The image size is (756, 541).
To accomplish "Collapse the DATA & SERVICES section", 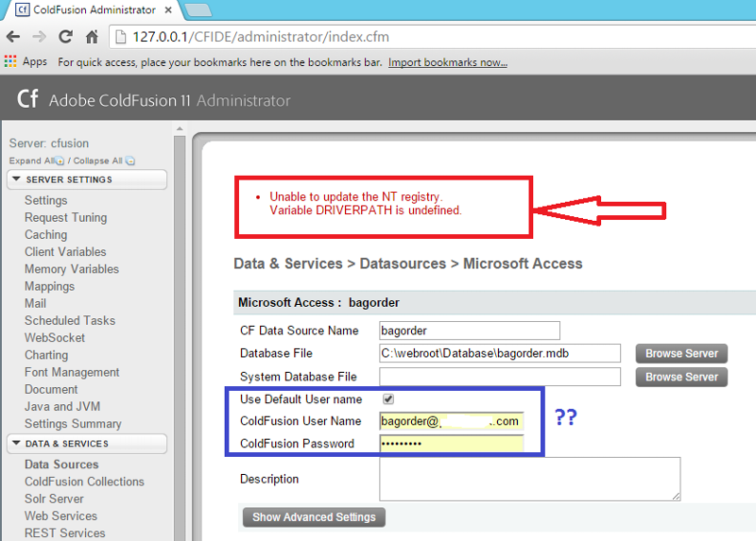I will point(87,444).
